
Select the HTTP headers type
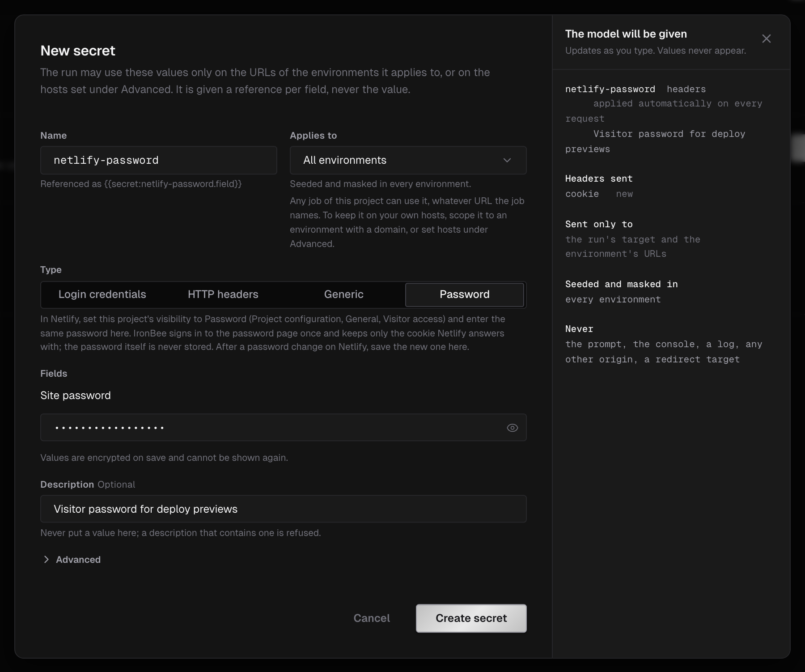(223, 294)
